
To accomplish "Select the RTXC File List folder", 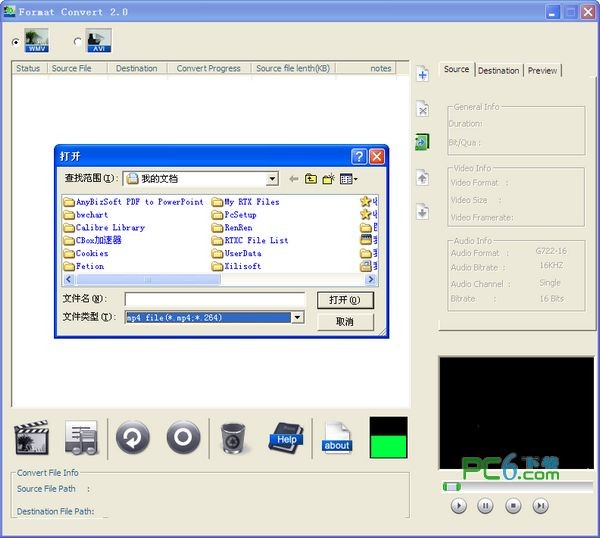I will coord(250,240).
